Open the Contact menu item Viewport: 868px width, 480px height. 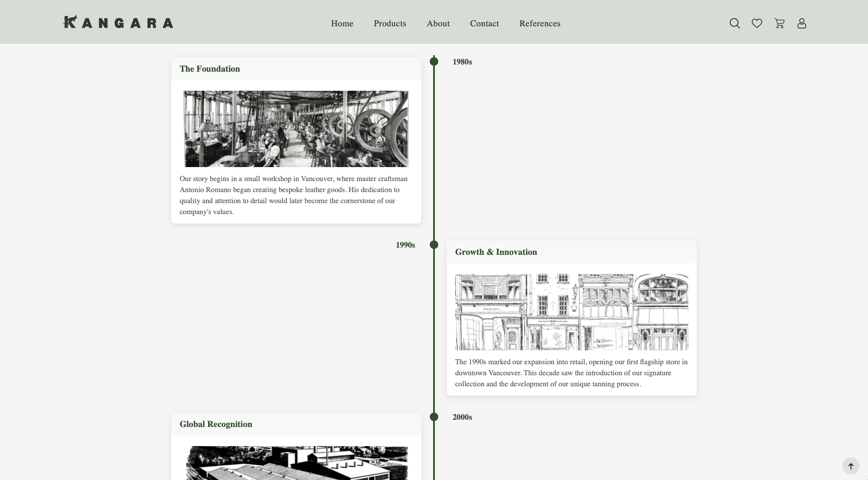pyautogui.click(x=484, y=23)
